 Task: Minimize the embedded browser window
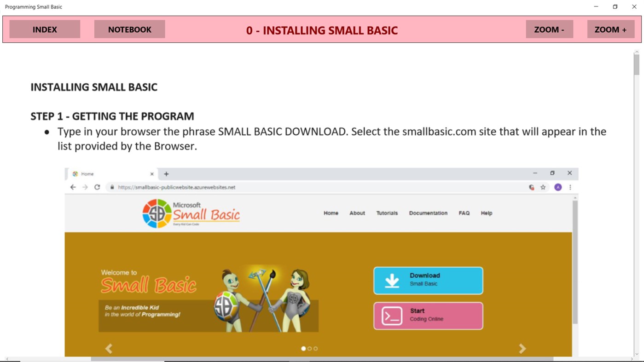coord(535,173)
